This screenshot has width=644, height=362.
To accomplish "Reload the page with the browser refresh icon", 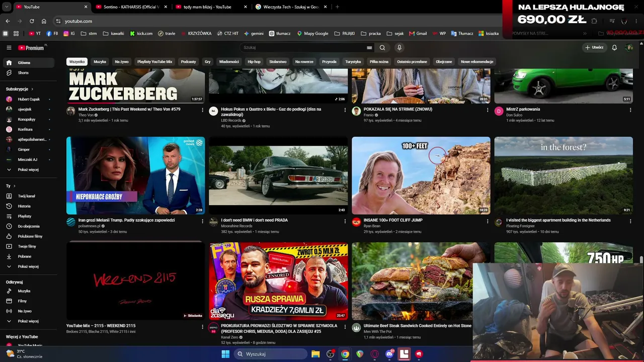I will pyautogui.click(x=32, y=21).
